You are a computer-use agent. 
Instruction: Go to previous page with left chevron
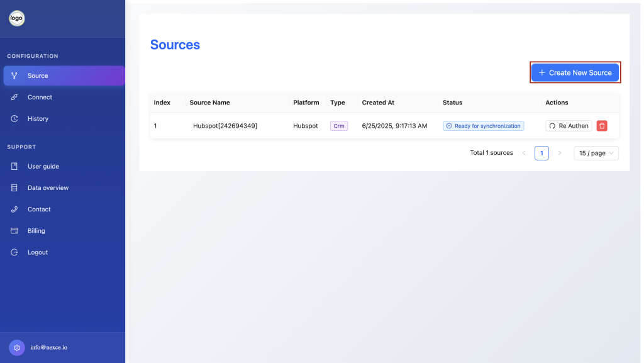(524, 153)
